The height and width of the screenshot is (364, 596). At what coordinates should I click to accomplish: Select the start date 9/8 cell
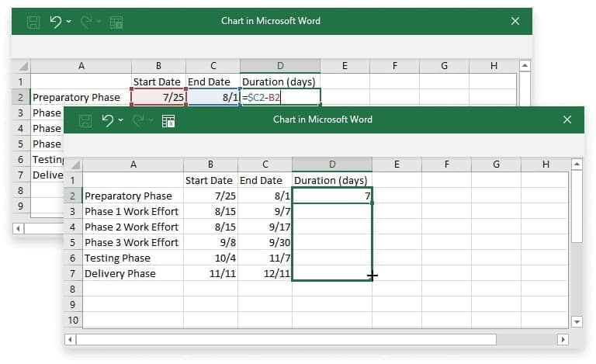click(210, 242)
